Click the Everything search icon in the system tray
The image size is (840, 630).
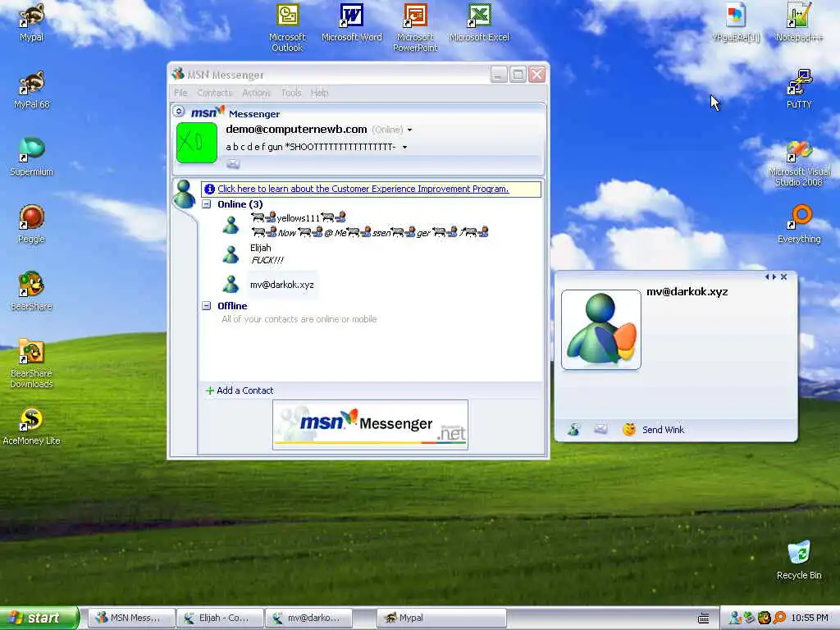point(779,619)
